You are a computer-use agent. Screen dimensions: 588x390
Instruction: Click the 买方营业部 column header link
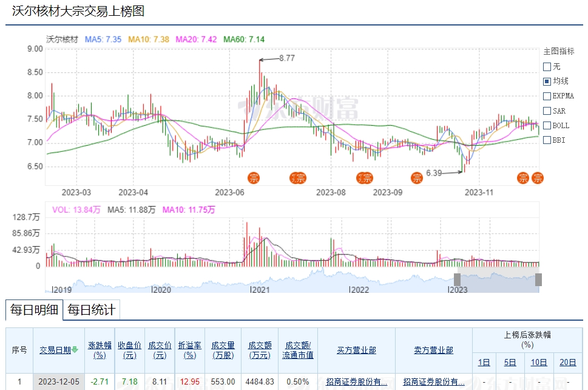356,351
